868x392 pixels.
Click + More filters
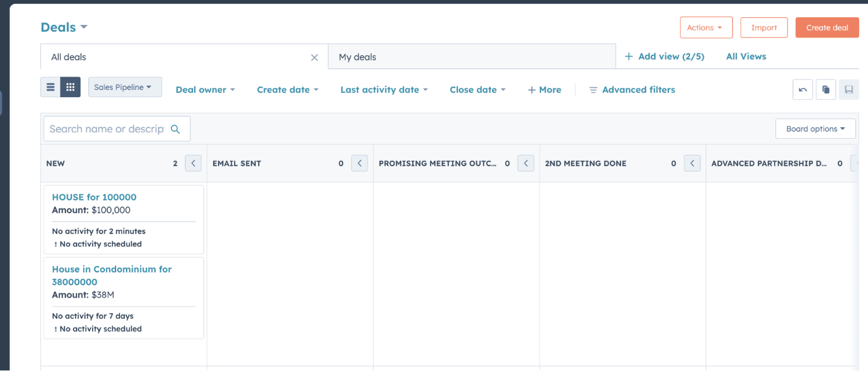(544, 89)
